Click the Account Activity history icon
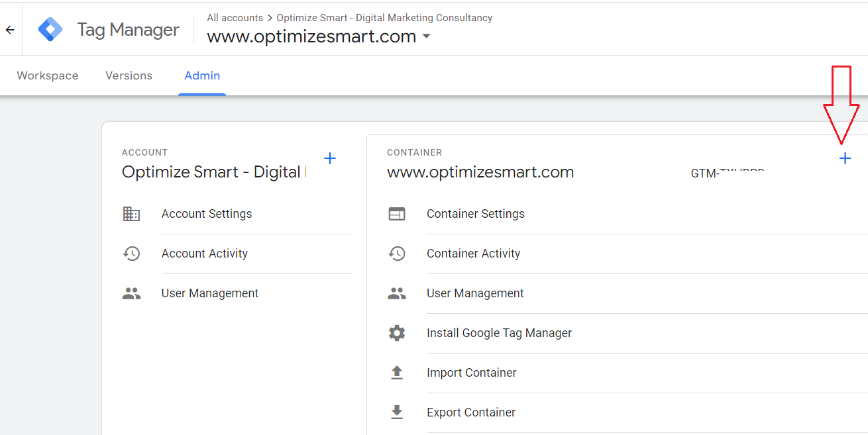The width and height of the screenshot is (868, 435). click(x=131, y=254)
